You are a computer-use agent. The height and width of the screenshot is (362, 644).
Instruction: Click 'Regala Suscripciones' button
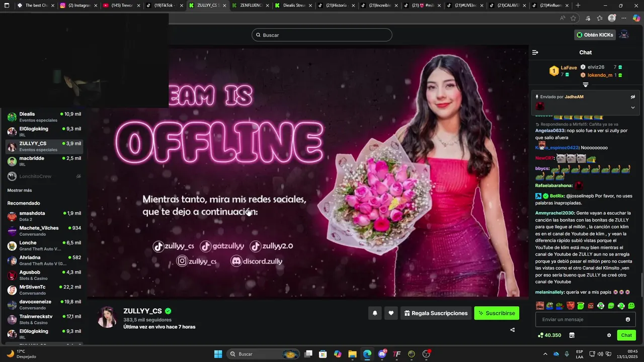coord(436,313)
